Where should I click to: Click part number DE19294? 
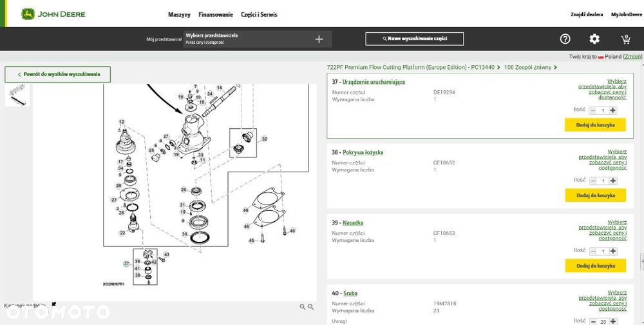[x=444, y=93]
